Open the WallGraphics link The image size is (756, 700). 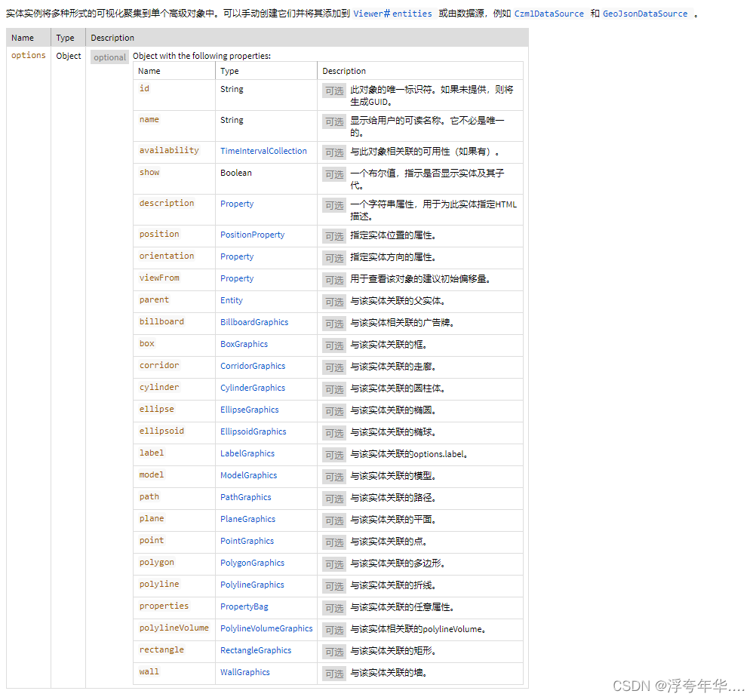click(245, 673)
